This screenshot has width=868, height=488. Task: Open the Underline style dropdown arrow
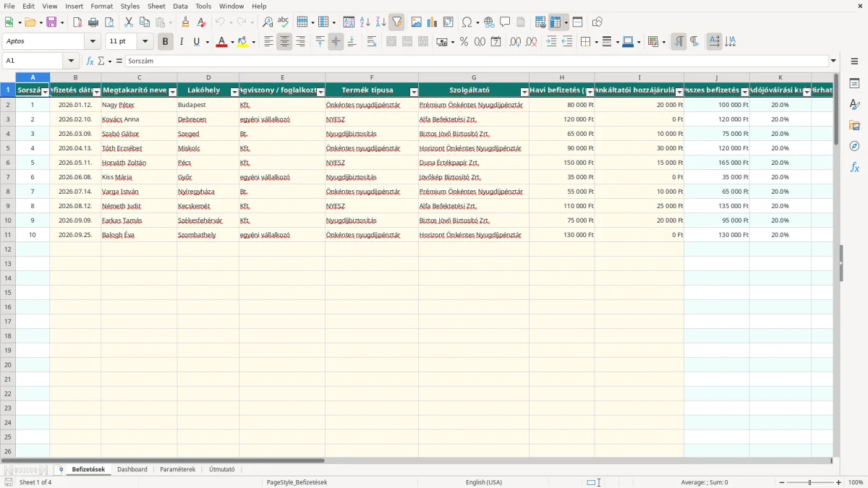(207, 42)
